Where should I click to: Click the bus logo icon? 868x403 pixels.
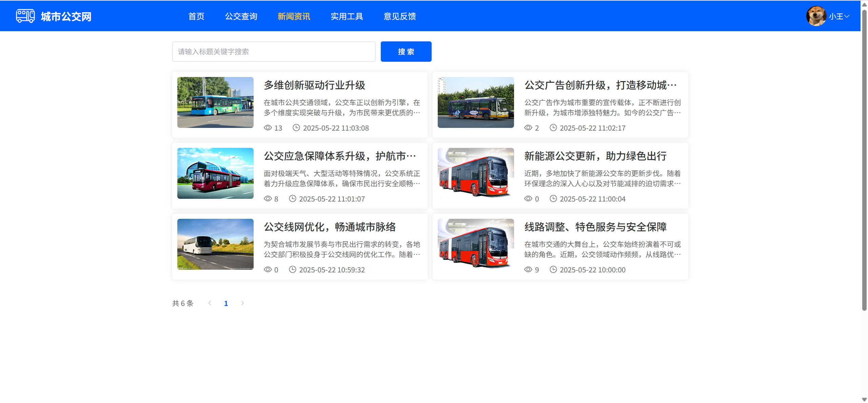25,16
